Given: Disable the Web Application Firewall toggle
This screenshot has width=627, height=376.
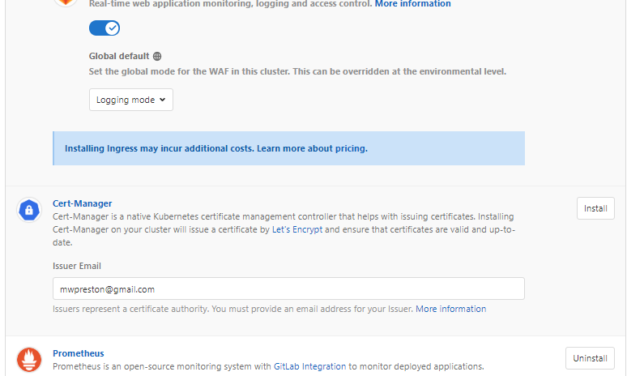Looking at the screenshot, I should (x=104, y=28).
